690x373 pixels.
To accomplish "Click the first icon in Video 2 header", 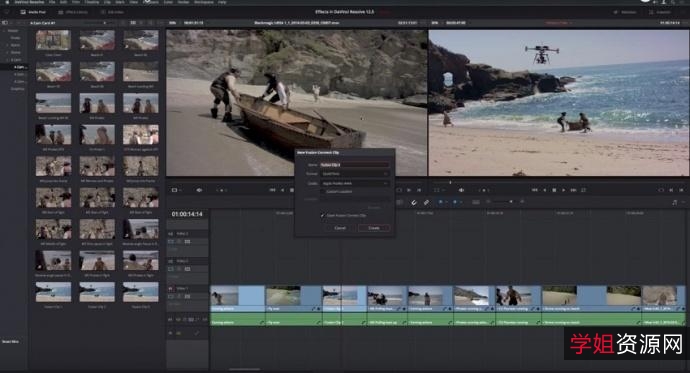I will tap(171, 269).
